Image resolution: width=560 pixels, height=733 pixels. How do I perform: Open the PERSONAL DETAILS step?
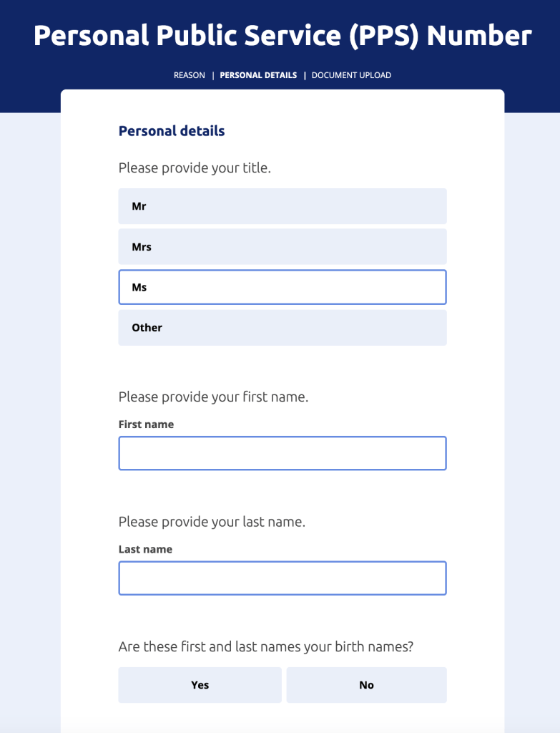(x=259, y=74)
